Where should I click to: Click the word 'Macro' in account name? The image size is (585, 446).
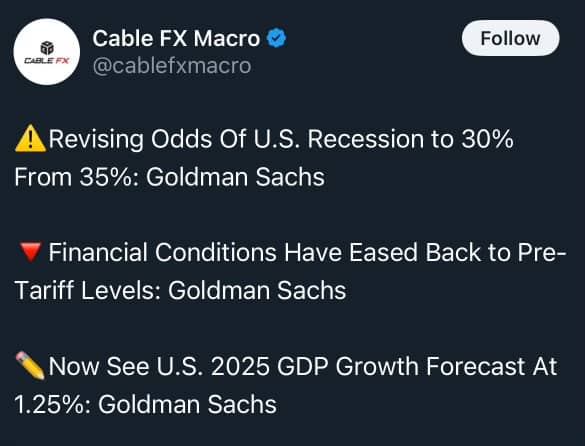pos(226,38)
